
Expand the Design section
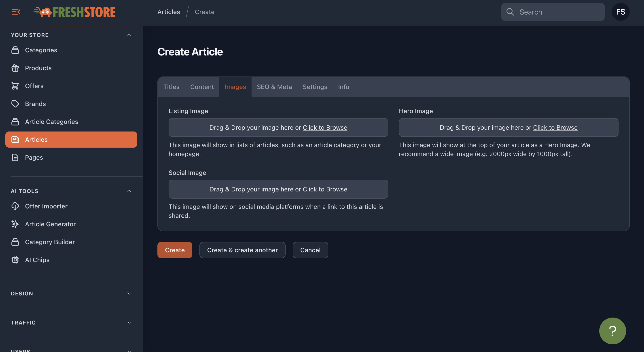[129, 293]
